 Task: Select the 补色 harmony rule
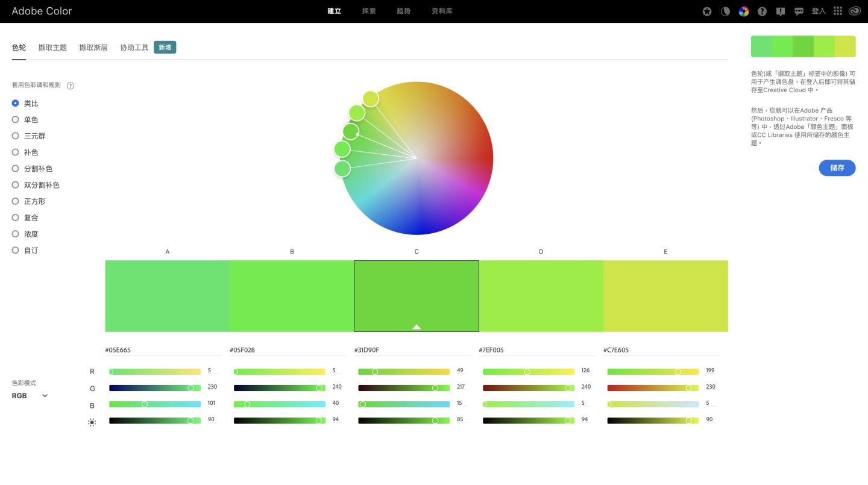pyautogui.click(x=15, y=152)
